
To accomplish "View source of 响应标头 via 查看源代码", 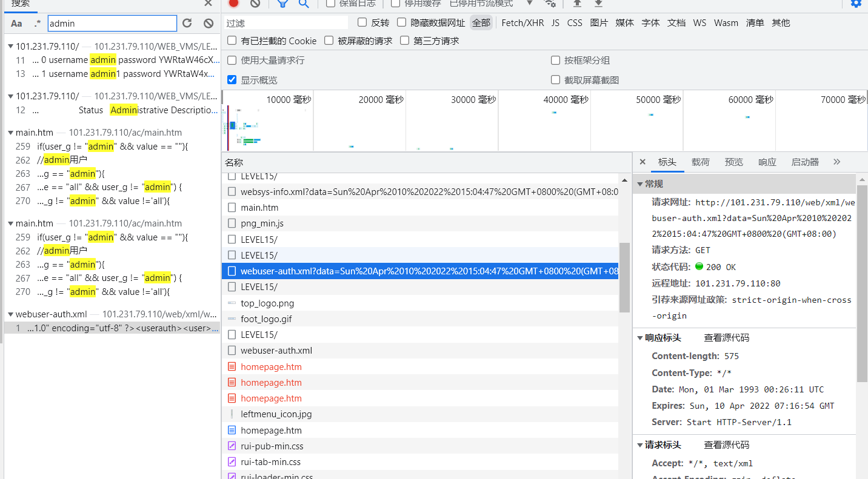I will tap(726, 338).
